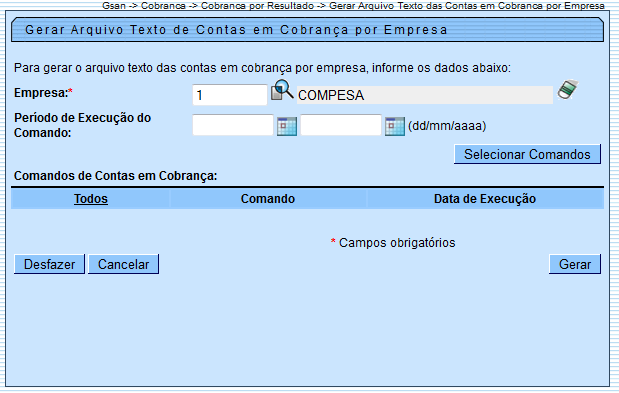Click the (dd/mm/aaaa) date format hint

pos(447,126)
